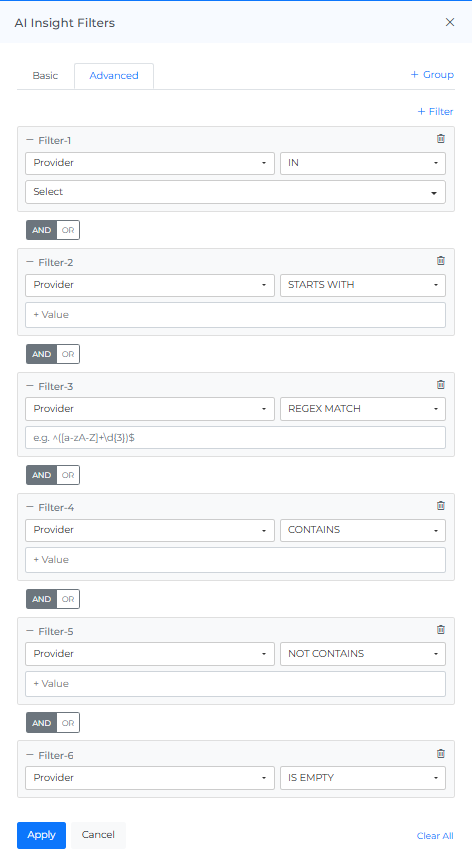This screenshot has width=472, height=865.
Task: Set OR operator between Filter-3 and Filter-4
Action: (68, 475)
